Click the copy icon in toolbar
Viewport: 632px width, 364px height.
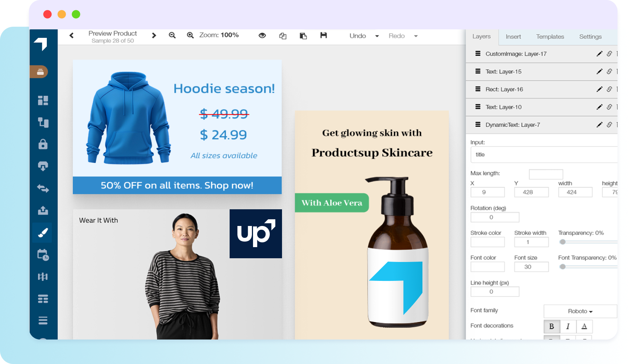click(283, 36)
